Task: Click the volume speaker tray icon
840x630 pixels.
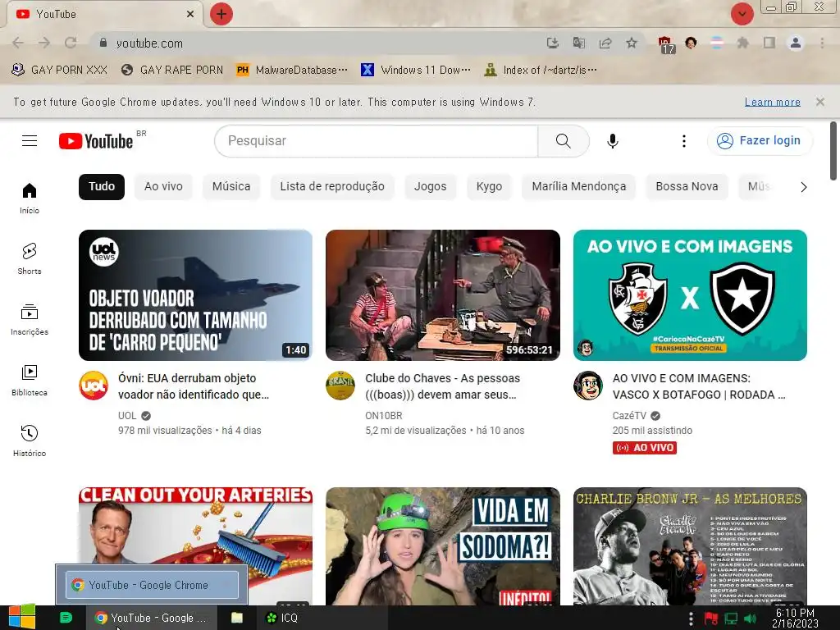Action: pos(750,619)
